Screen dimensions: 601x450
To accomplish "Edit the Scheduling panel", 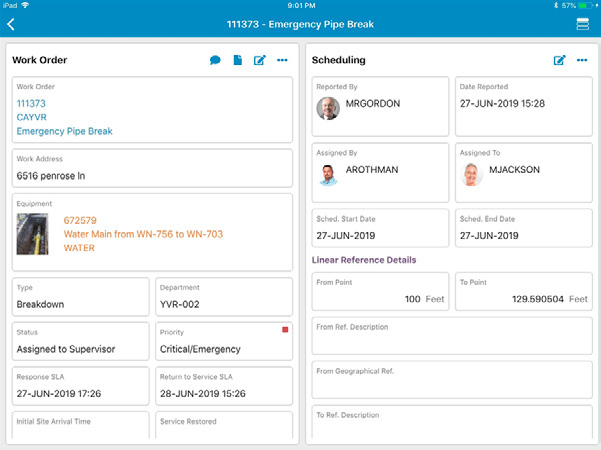I will coord(560,61).
